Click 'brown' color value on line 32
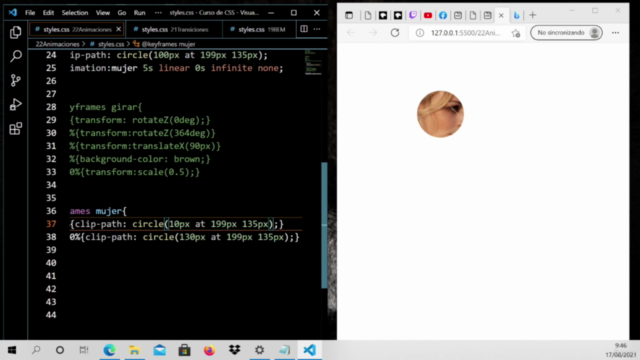This screenshot has width=640, height=360. [187, 159]
